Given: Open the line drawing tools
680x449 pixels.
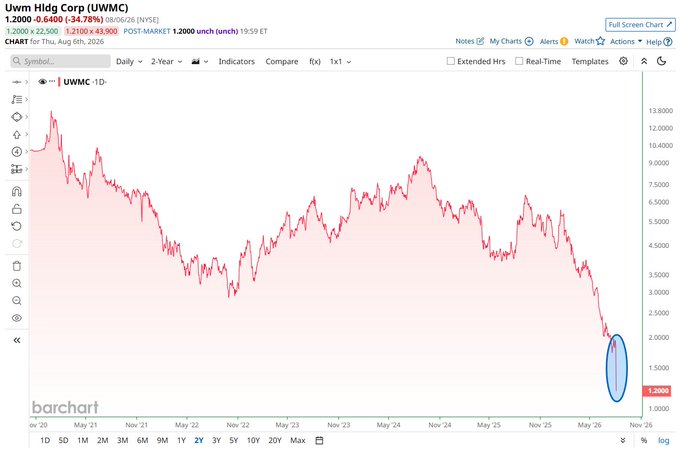Looking at the screenshot, I should pos(17,99).
